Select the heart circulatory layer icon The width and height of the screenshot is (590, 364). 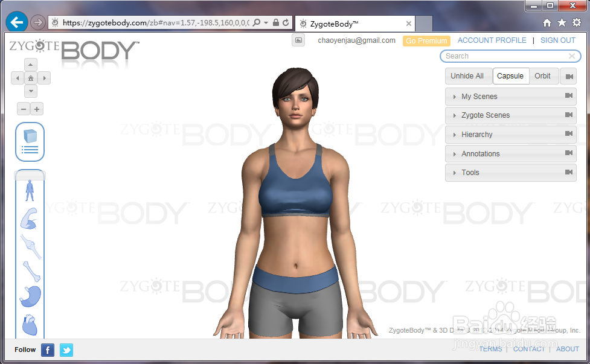pyautogui.click(x=30, y=325)
